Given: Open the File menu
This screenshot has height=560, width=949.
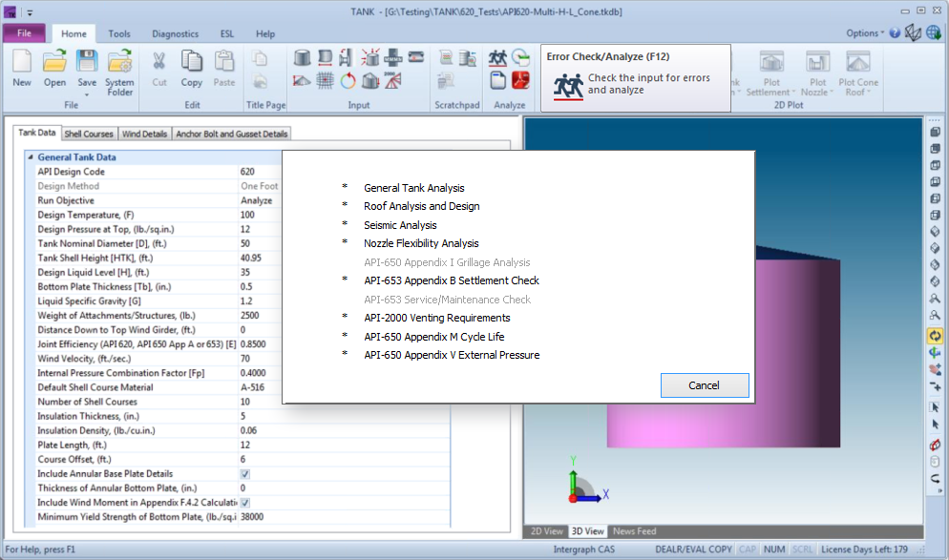Looking at the screenshot, I should click(24, 33).
